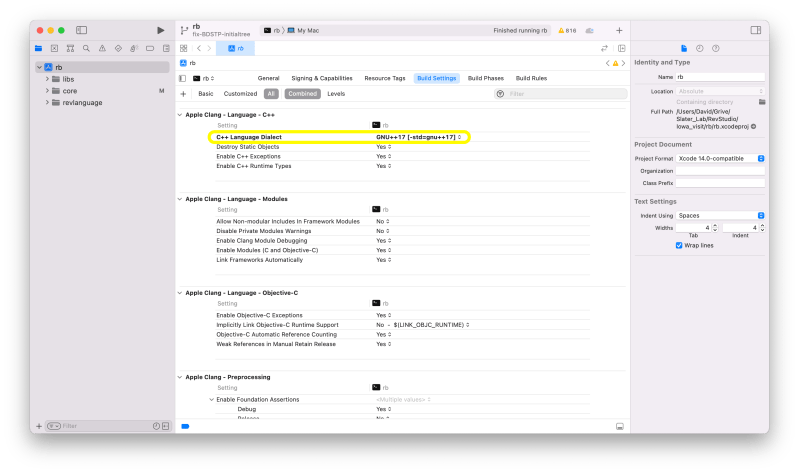Select the File inspector icon
The image size is (799, 473).
click(684, 48)
